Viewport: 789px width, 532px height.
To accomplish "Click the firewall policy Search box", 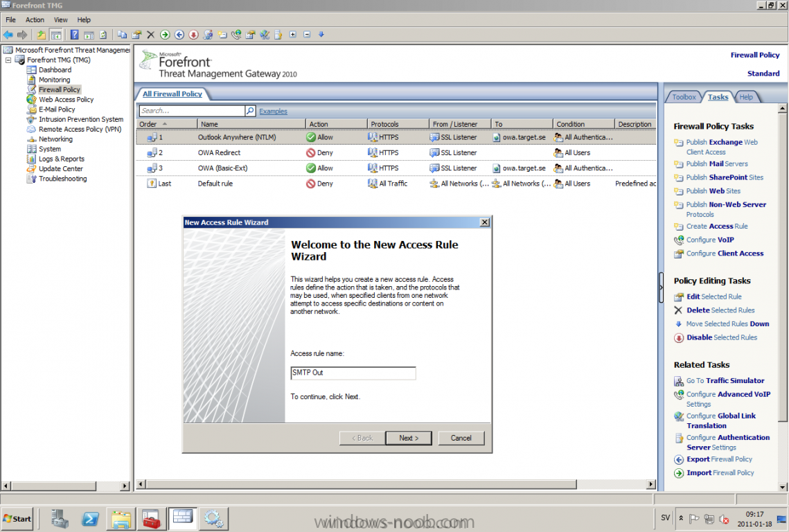I will (192, 111).
